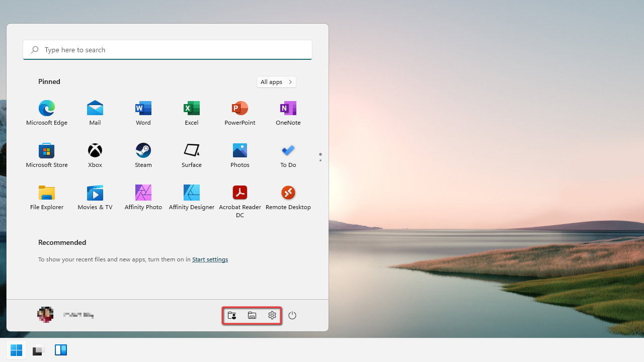
Task: Launch Acrobat Reader DC
Action: click(x=239, y=193)
